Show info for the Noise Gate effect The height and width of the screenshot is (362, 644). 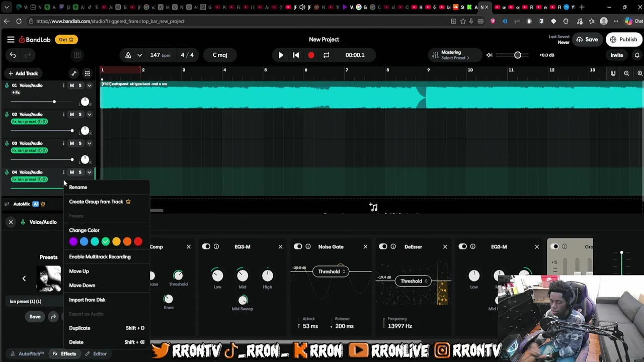click(308, 247)
